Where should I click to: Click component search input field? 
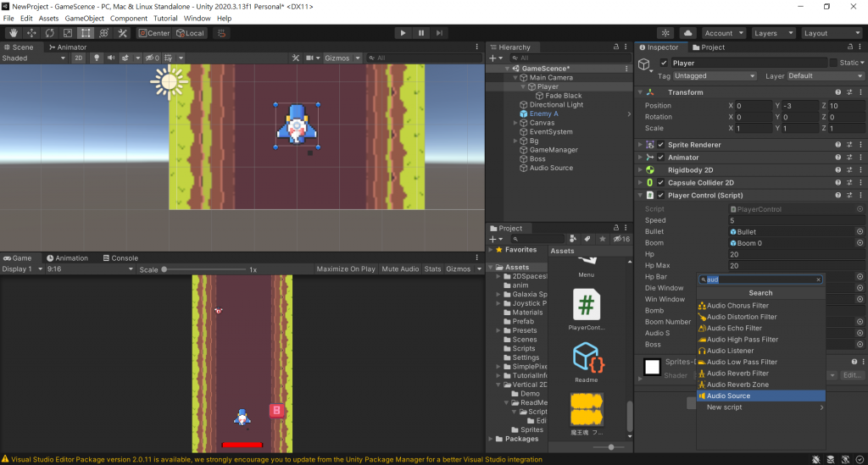[760, 280]
